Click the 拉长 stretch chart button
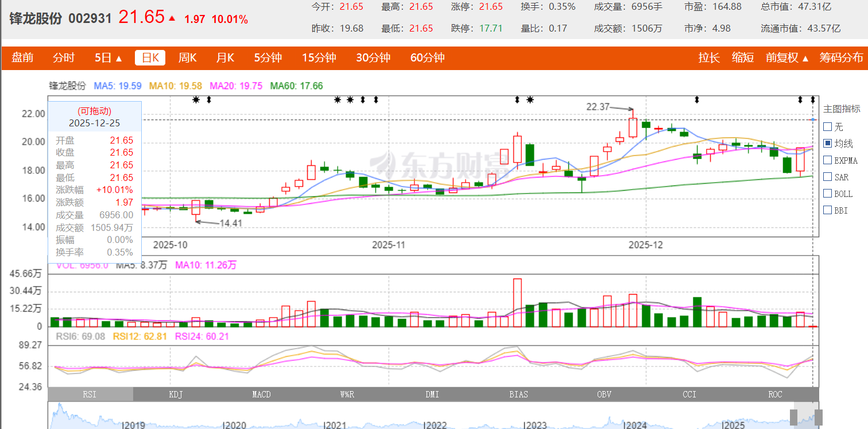This screenshot has width=868, height=429. click(x=709, y=57)
